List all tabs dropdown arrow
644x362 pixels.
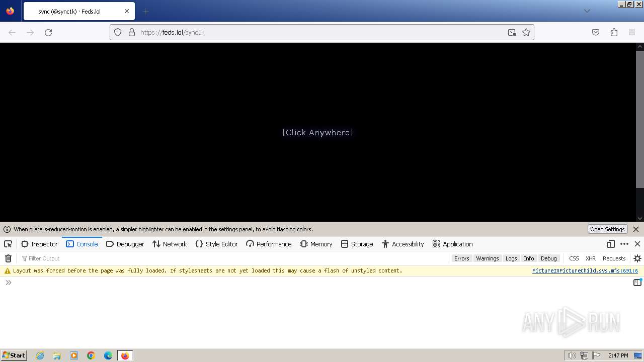click(x=587, y=11)
